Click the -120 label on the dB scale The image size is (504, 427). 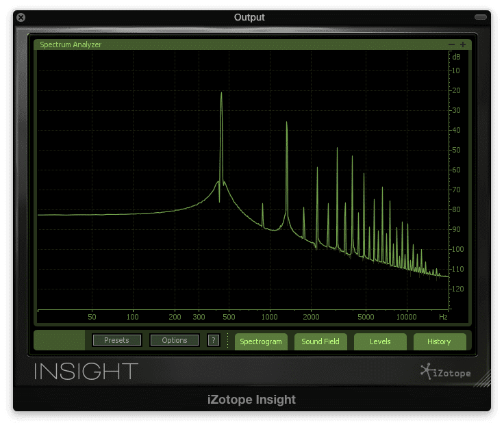coord(457,289)
